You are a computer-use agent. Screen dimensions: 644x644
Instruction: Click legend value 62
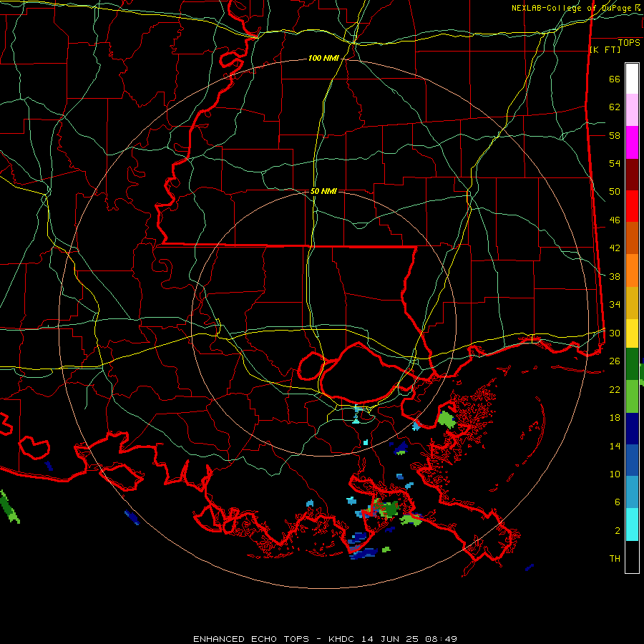coord(615,107)
